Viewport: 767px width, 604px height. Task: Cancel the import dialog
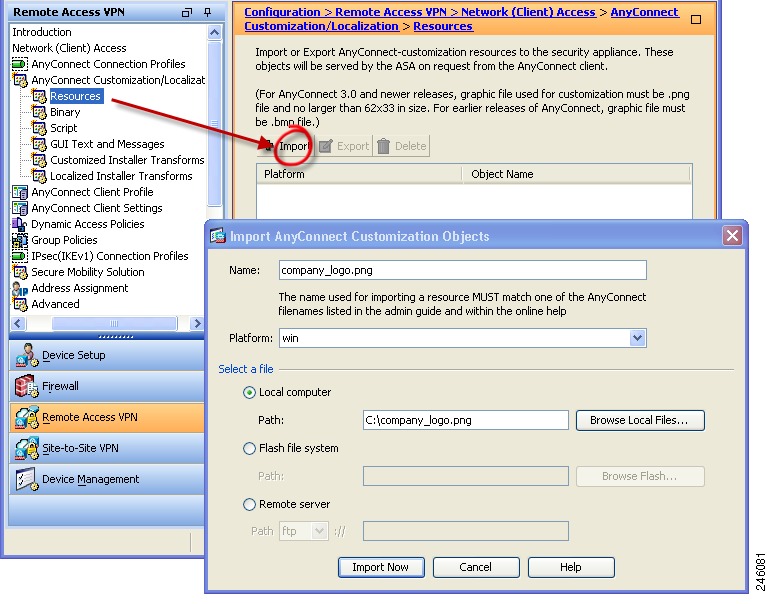pos(476,567)
